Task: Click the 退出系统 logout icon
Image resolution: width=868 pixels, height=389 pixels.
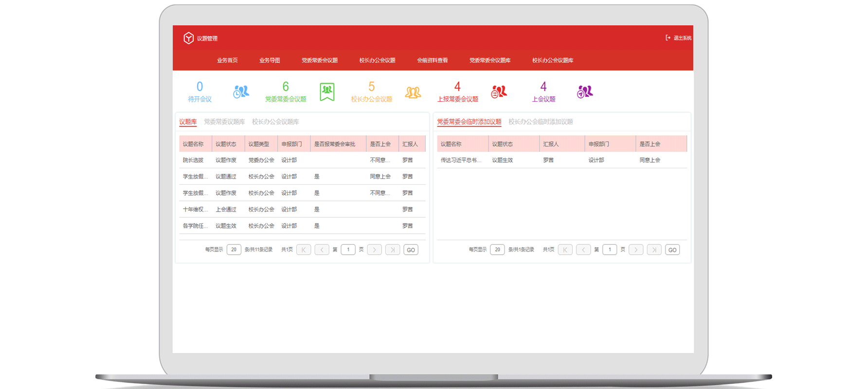Action: (668, 38)
